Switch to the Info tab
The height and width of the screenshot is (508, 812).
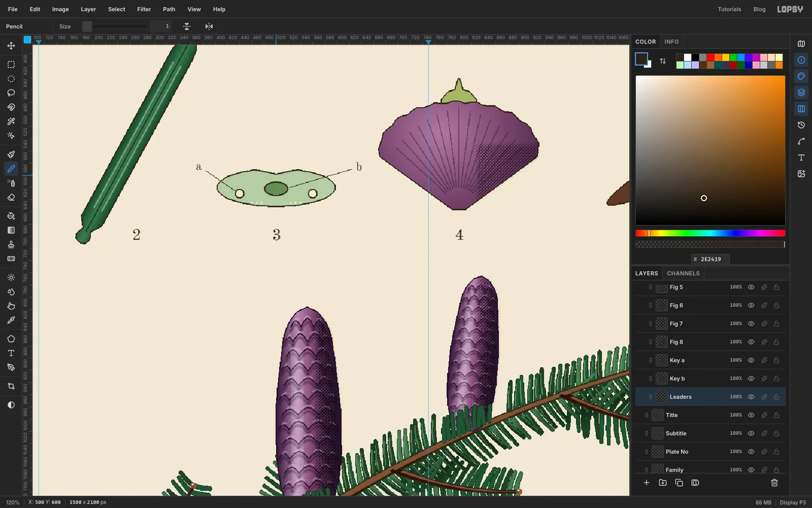[671, 42]
